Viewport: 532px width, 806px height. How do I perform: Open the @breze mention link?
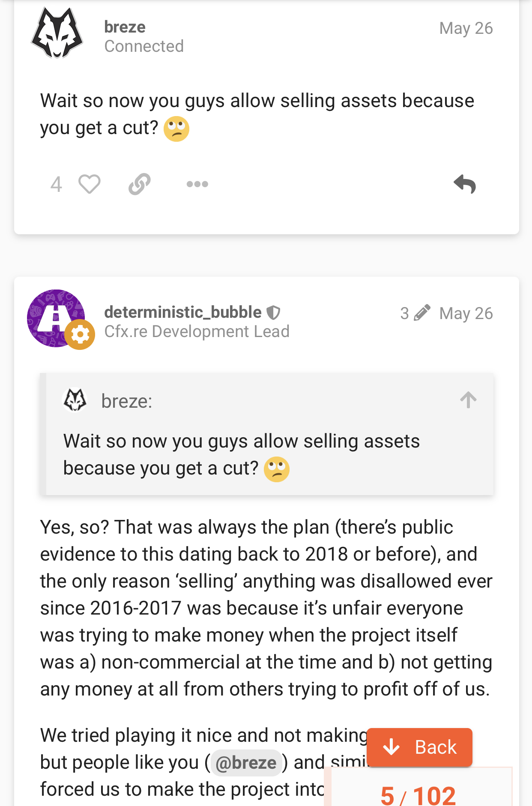246,763
